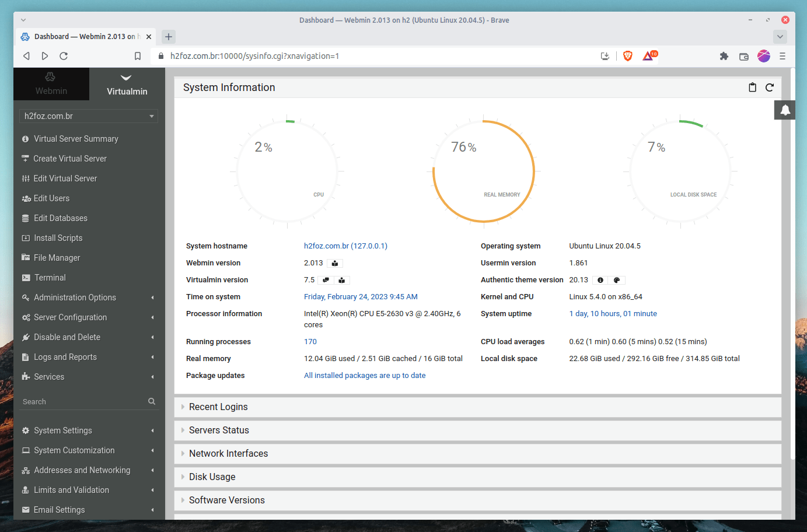Expand Limits and Validation menu
Viewport: 807px width, 532px height.
[x=89, y=490]
